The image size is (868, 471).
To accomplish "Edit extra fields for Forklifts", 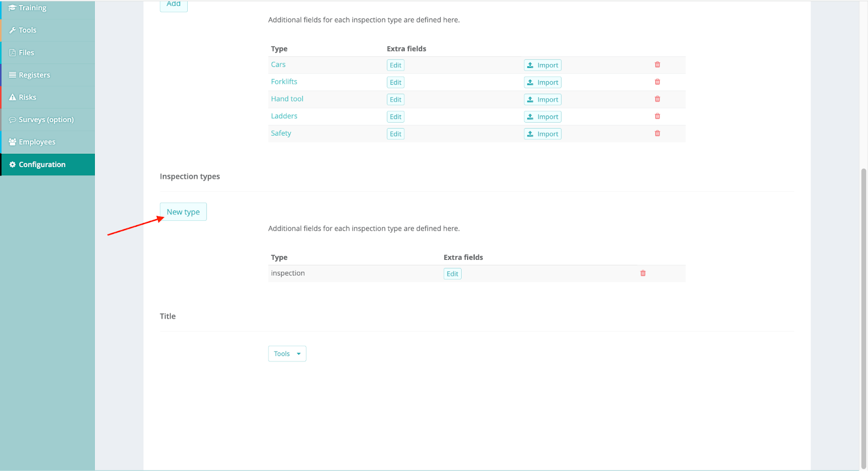I will coord(395,82).
